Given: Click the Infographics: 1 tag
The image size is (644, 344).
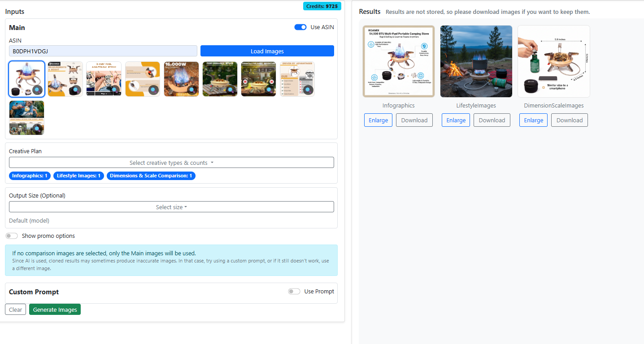Looking at the screenshot, I should 30,176.
